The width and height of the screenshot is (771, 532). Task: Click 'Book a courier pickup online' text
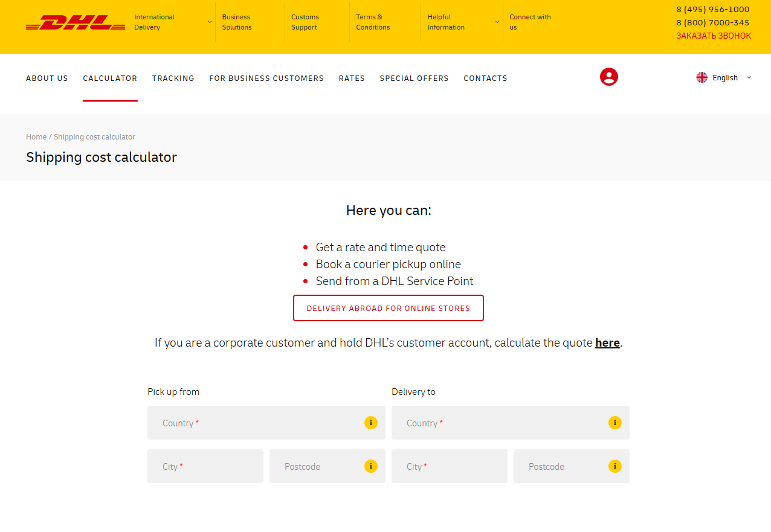389,264
